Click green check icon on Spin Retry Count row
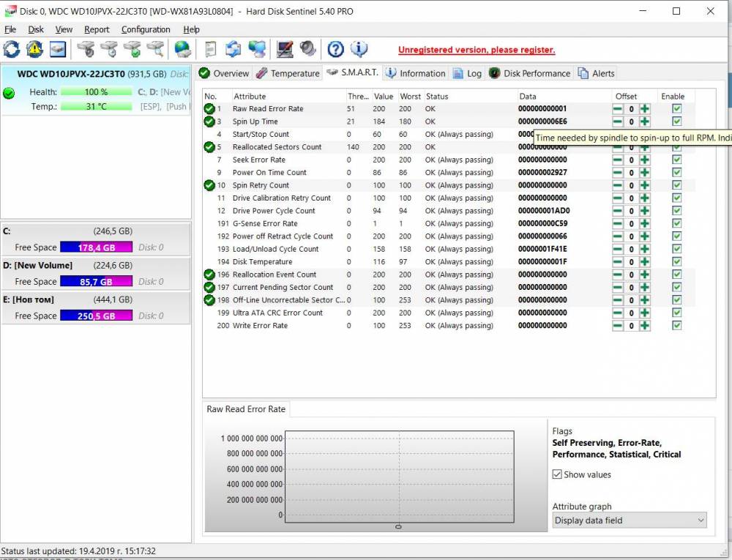Screen dimensions: 732x560 tap(209, 185)
